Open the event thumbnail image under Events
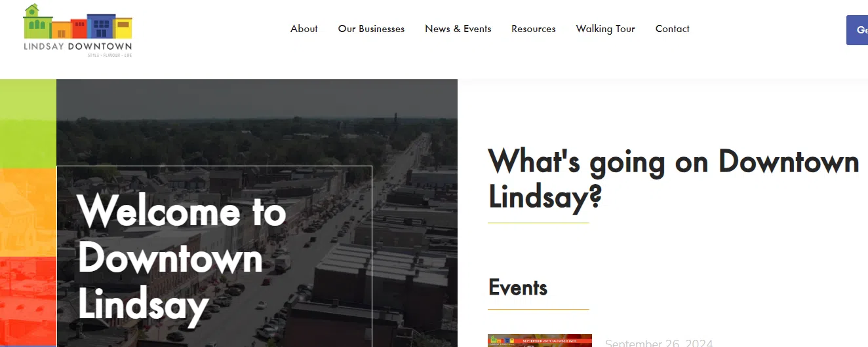The width and height of the screenshot is (868, 347). tap(540, 340)
